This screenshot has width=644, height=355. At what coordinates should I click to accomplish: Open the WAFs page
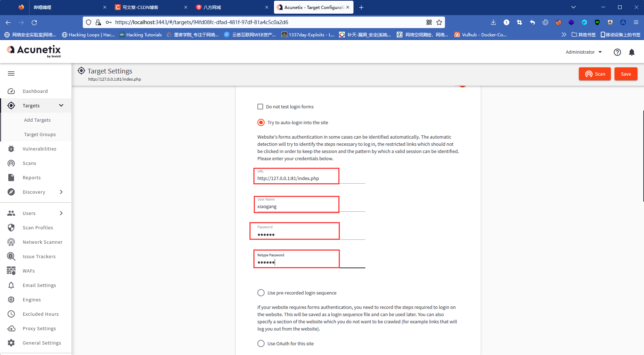tap(28, 271)
